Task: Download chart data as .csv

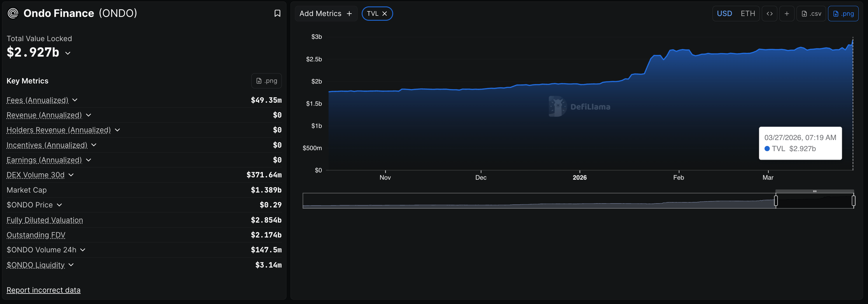Action: tap(811, 13)
